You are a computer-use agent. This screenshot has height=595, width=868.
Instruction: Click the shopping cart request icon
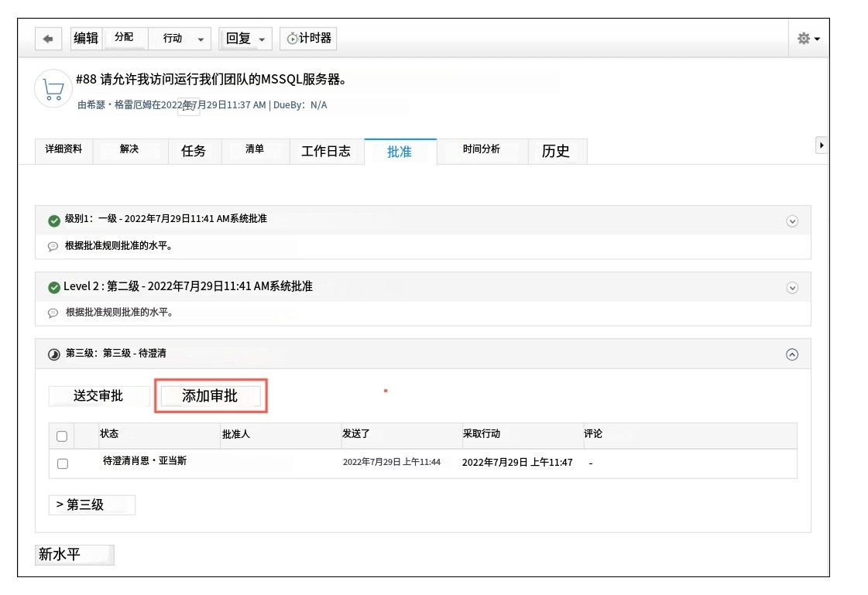(x=53, y=89)
